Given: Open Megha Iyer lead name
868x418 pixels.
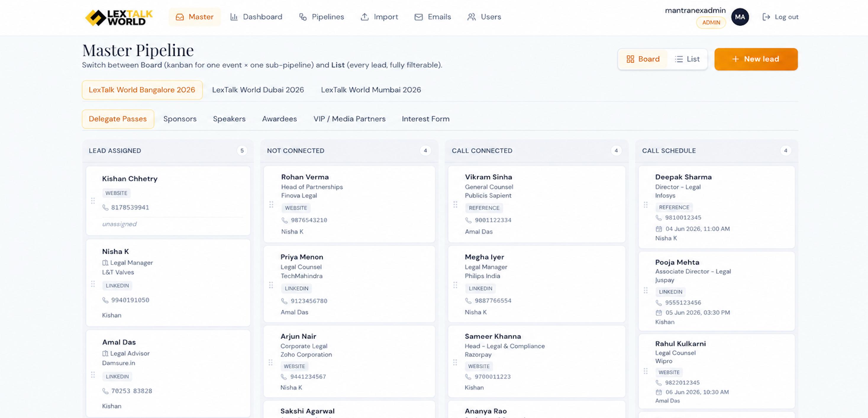Looking at the screenshot, I should (x=485, y=257).
